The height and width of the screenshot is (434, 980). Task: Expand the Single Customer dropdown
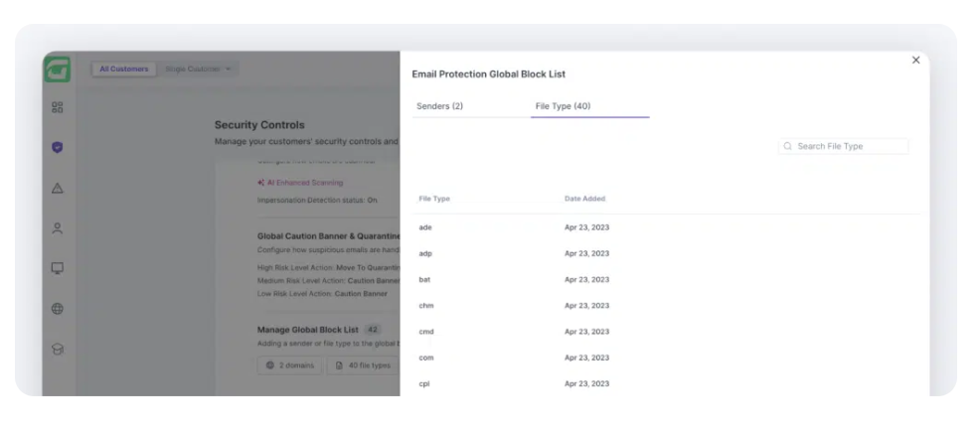199,70
